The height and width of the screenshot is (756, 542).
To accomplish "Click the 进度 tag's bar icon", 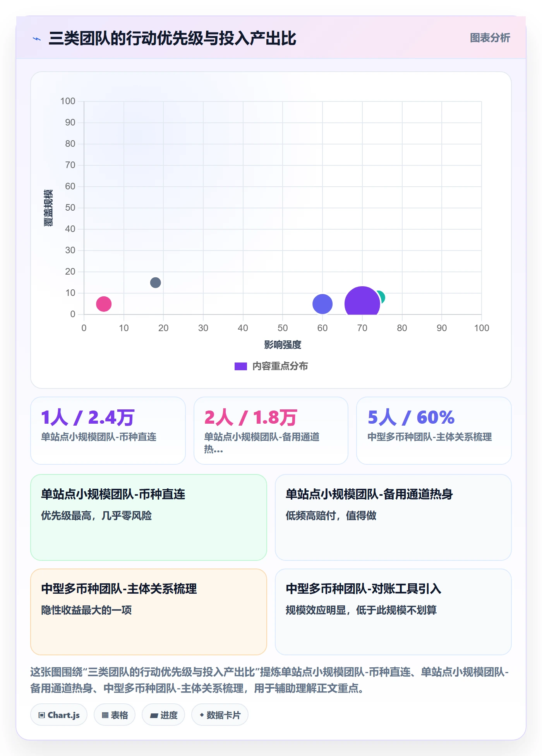I will (154, 716).
